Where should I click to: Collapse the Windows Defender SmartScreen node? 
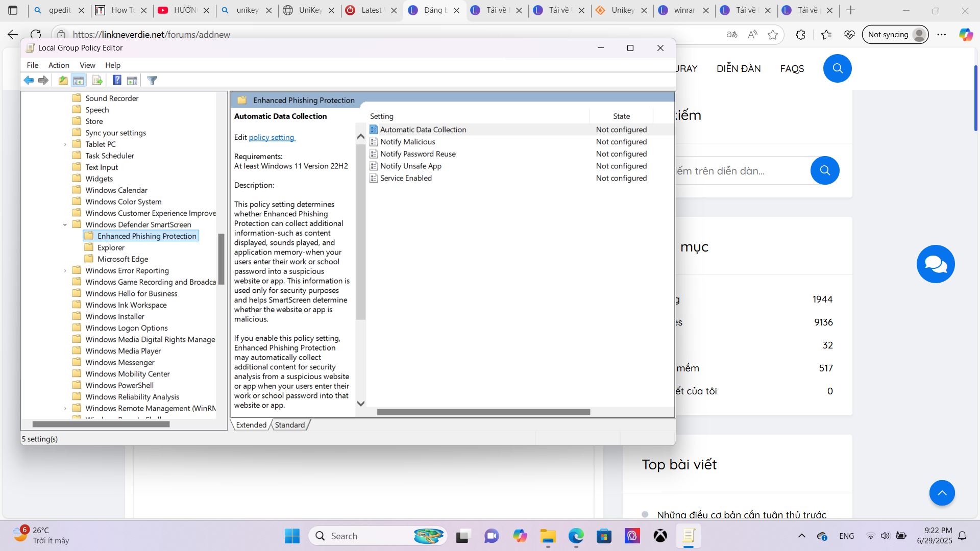(65, 224)
